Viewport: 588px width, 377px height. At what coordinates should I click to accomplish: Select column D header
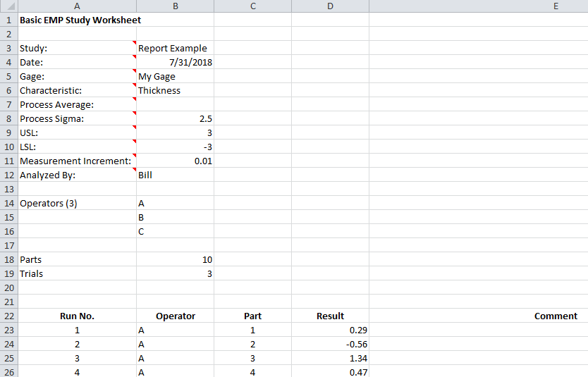[331, 6]
